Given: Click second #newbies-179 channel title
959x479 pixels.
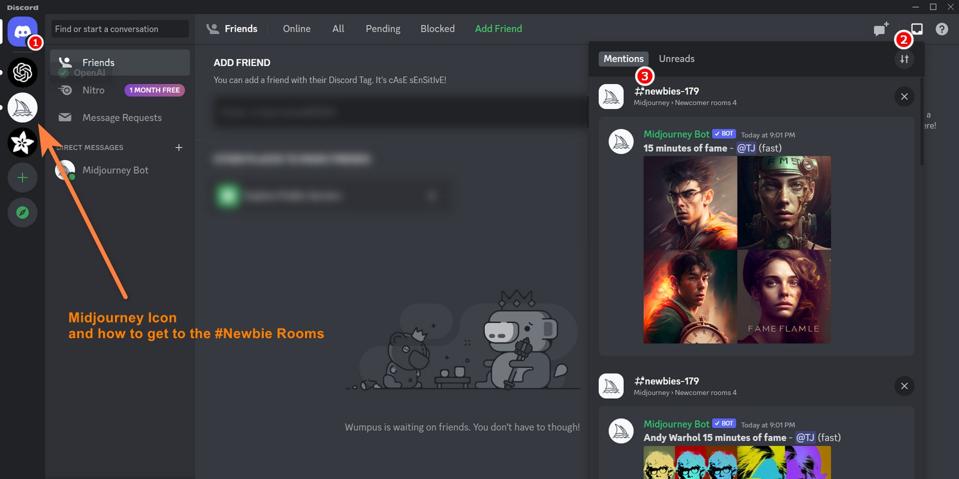Looking at the screenshot, I should point(666,381).
